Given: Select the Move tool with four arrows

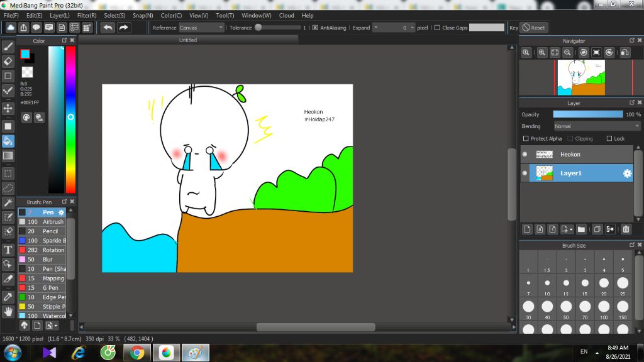Looking at the screenshot, I should click(8, 108).
